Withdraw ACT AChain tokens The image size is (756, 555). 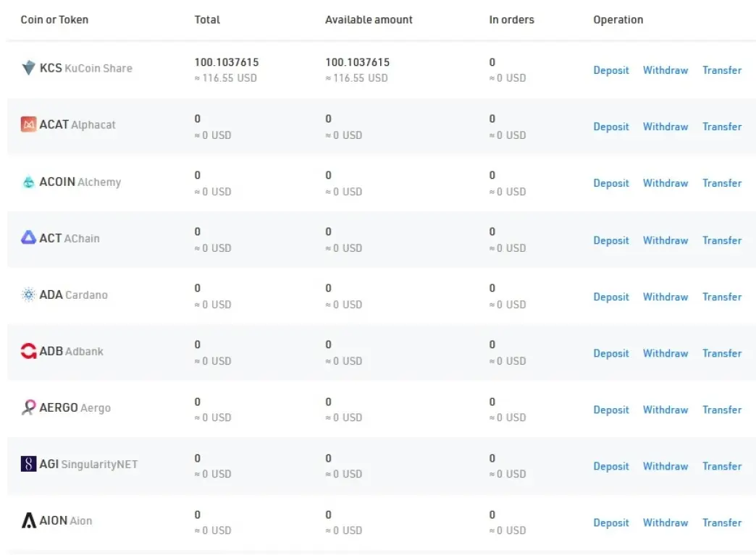[x=665, y=240]
